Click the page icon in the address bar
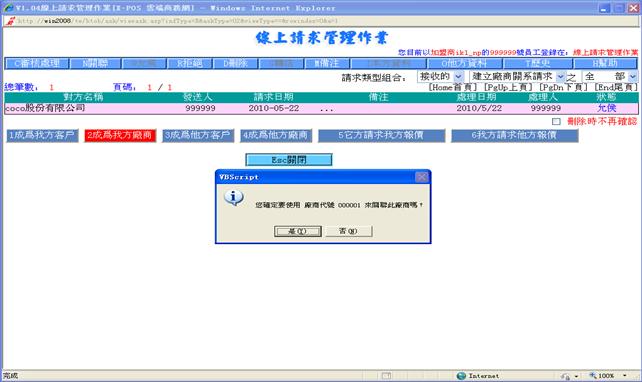Screen dimensions: 642x382 coord(10,21)
